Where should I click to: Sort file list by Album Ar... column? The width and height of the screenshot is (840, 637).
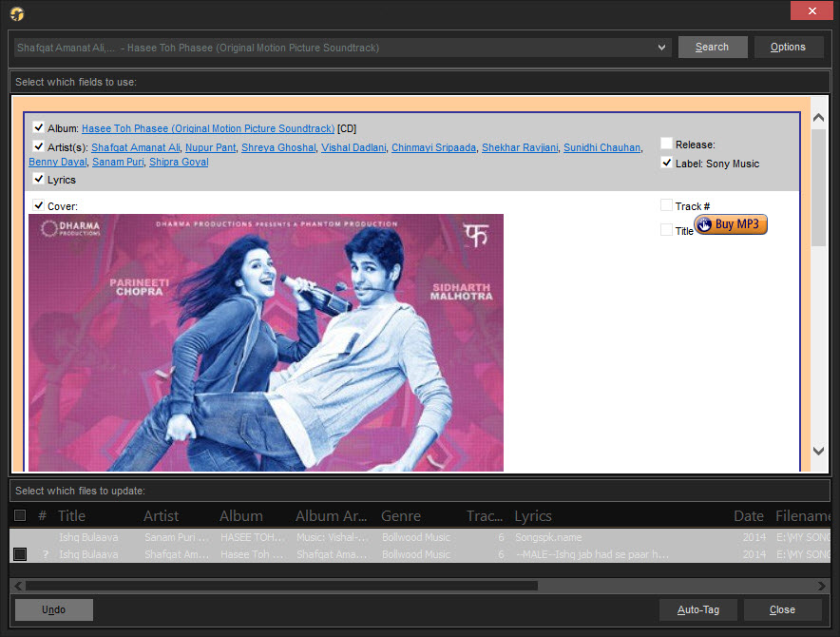tap(331, 516)
